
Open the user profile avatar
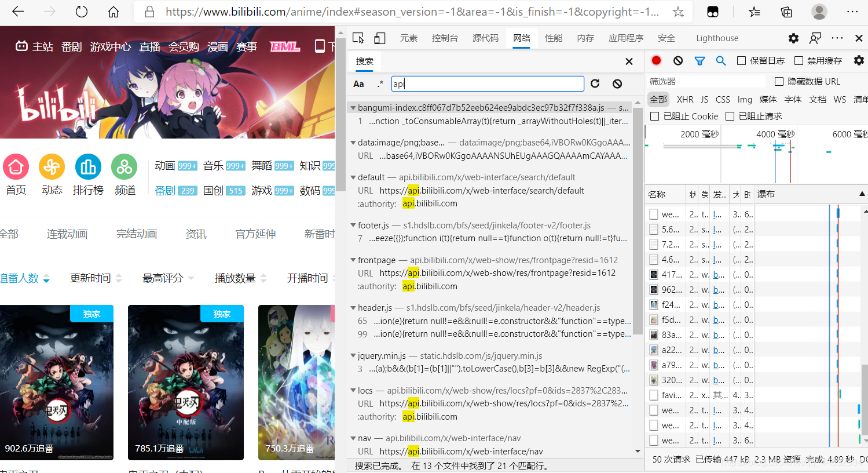point(819,12)
